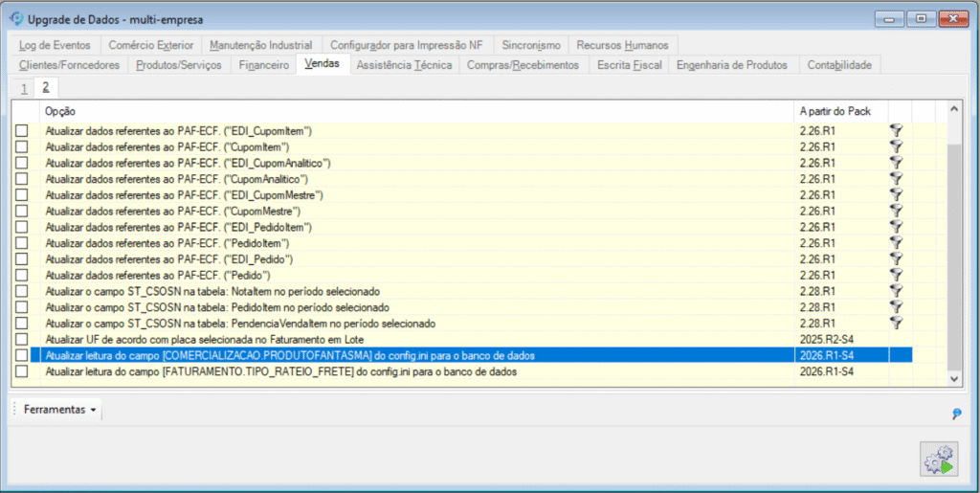Click the A partir do Pack header
The height and width of the screenshot is (493, 980).
coord(837,111)
